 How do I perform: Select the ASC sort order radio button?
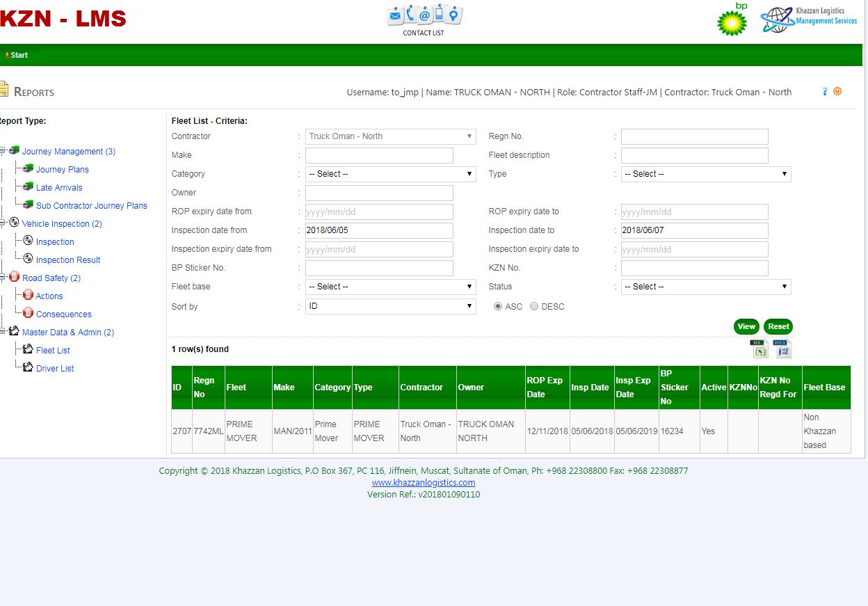coord(498,306)
